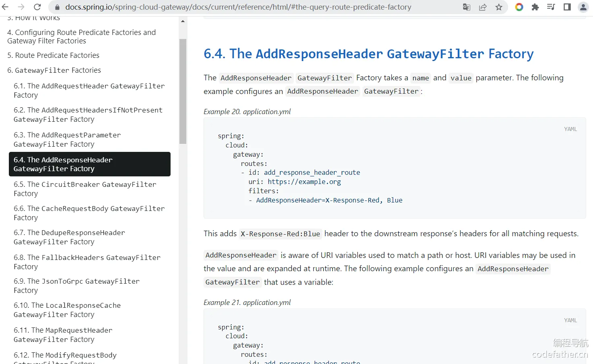Go back to the previous page
This screenshot has height=364, width=593.
[x=6, y=7]
